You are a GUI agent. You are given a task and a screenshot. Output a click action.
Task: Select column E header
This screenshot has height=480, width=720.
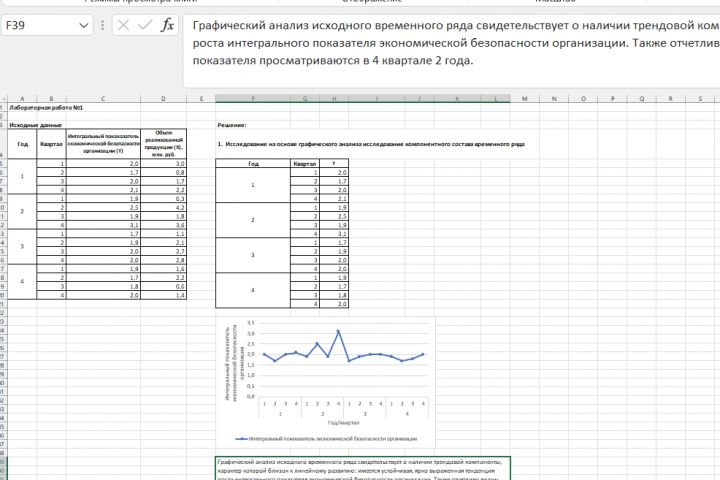(201, 99)
